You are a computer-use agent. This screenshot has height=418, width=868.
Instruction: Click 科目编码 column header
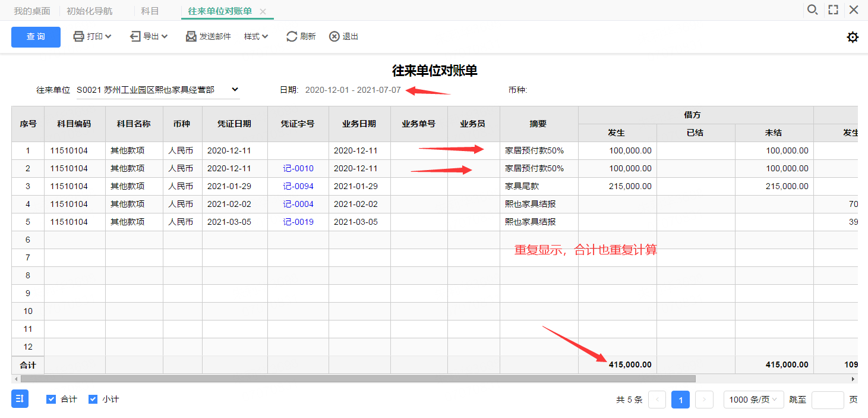74,124
